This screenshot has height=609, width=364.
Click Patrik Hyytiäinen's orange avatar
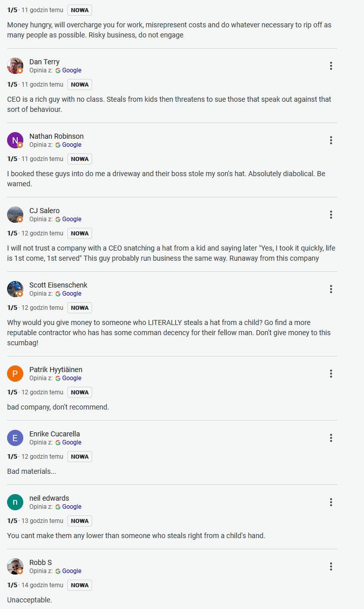click(x=15, y=374)
